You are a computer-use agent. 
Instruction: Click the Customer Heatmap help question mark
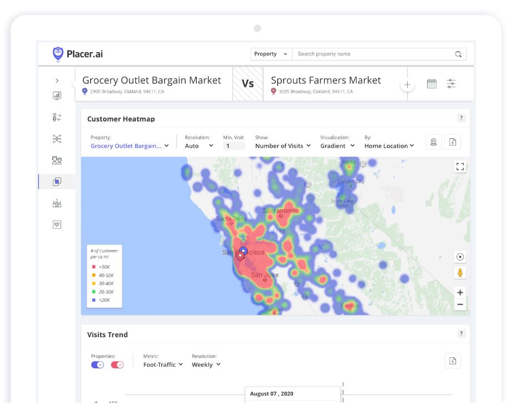coord(461,118)
